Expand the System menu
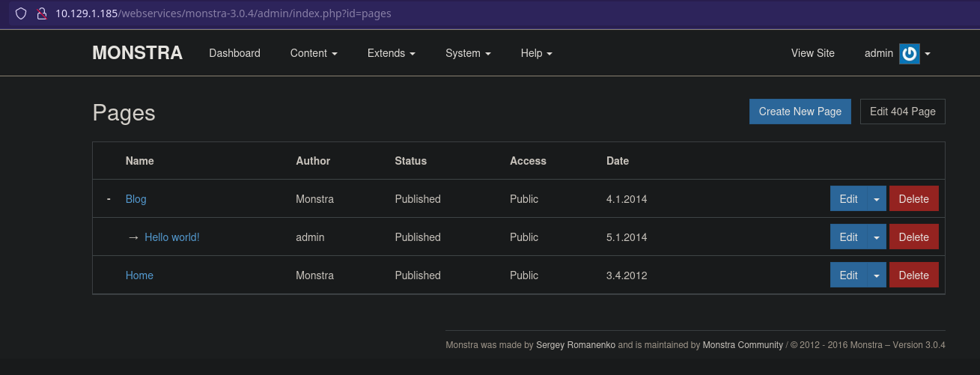980x375 pixels. coord(468,53)
